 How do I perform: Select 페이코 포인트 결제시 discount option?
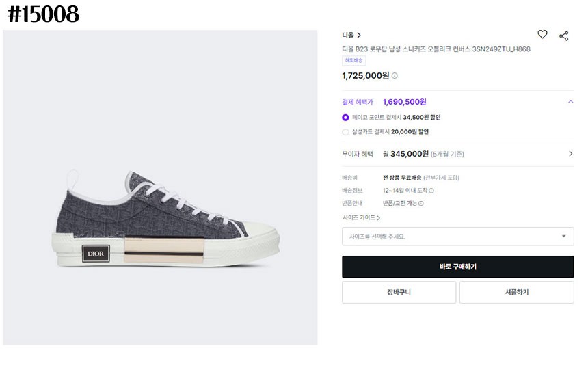345,118
